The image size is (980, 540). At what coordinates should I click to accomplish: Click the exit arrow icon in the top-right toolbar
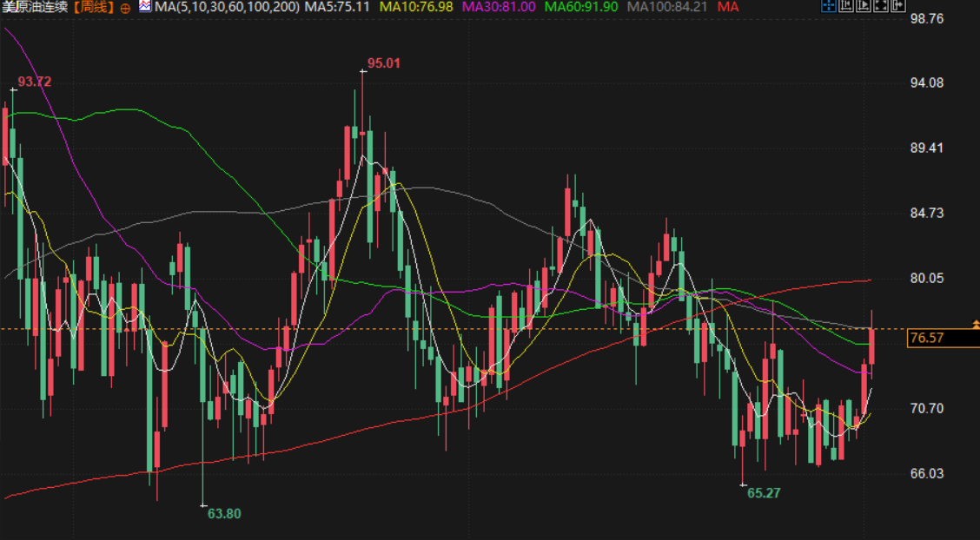897,7
